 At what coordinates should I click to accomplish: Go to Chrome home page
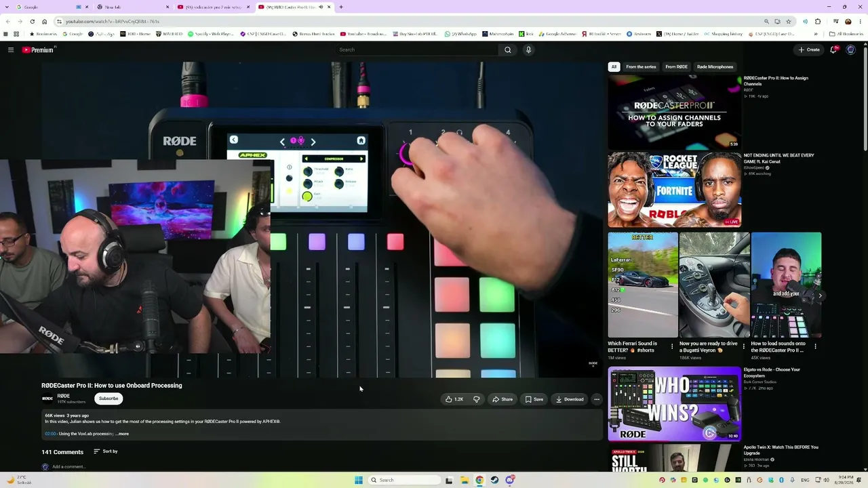point(45,22)
